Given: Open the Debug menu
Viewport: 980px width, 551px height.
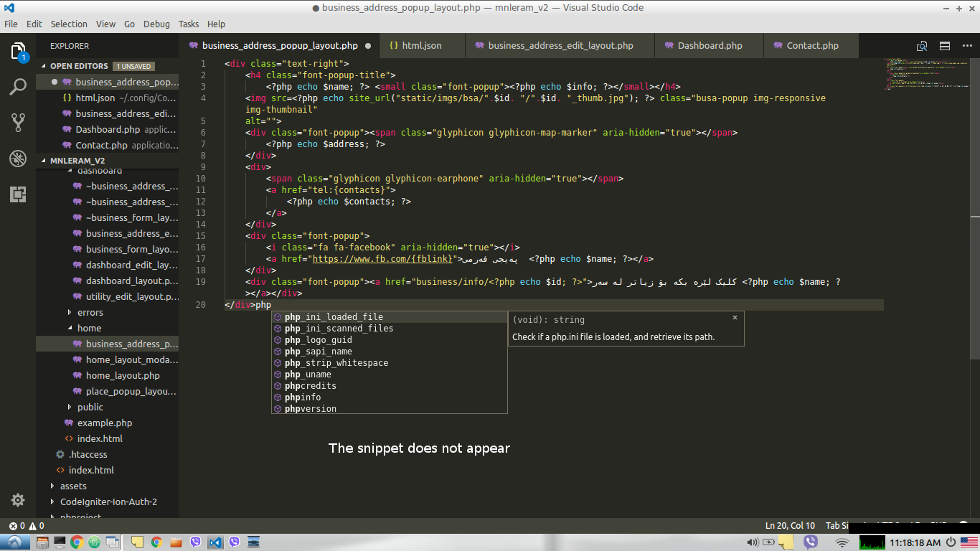Looking at the screenshot, I should (156, 24).
